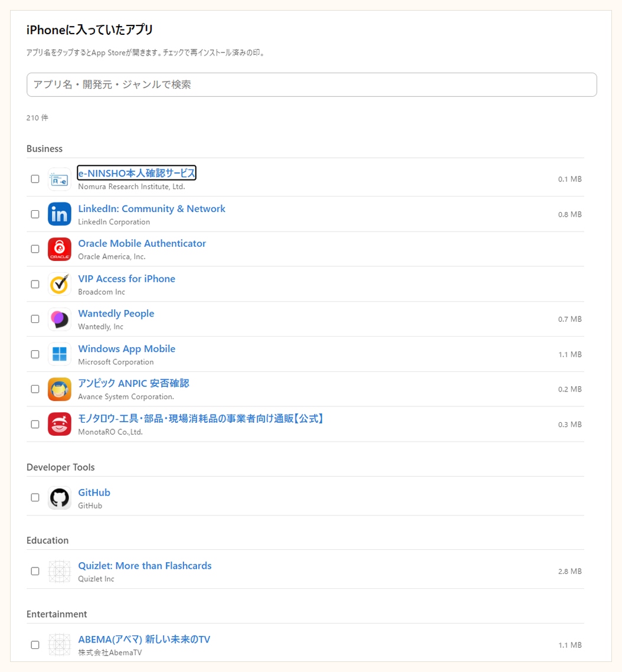The width and height of the screenshot is (622, 672).
Task: Click the Broadcom Inc developer text
Action: click(102, 292)
